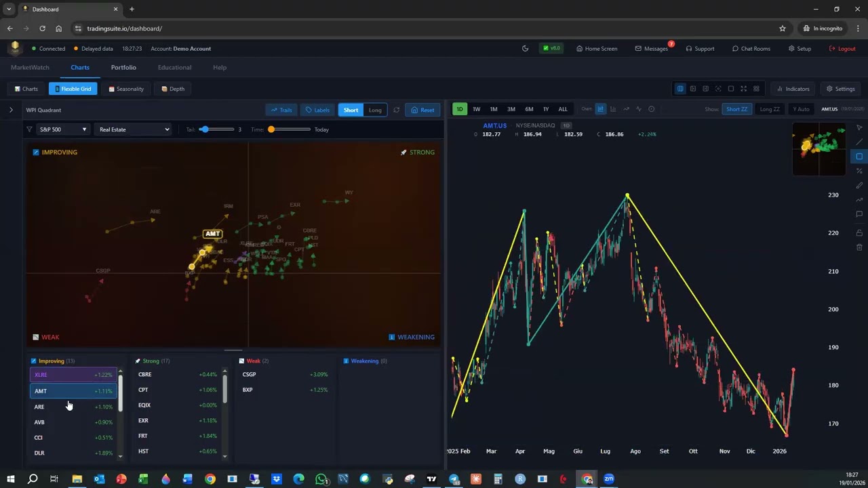Select CSGP in the Weak list

click(283, 374)
